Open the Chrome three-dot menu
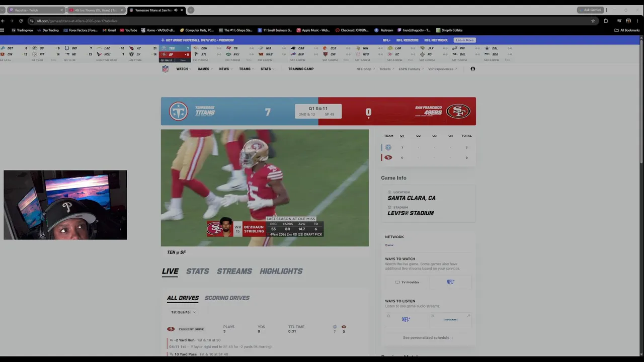 (638, 21)
